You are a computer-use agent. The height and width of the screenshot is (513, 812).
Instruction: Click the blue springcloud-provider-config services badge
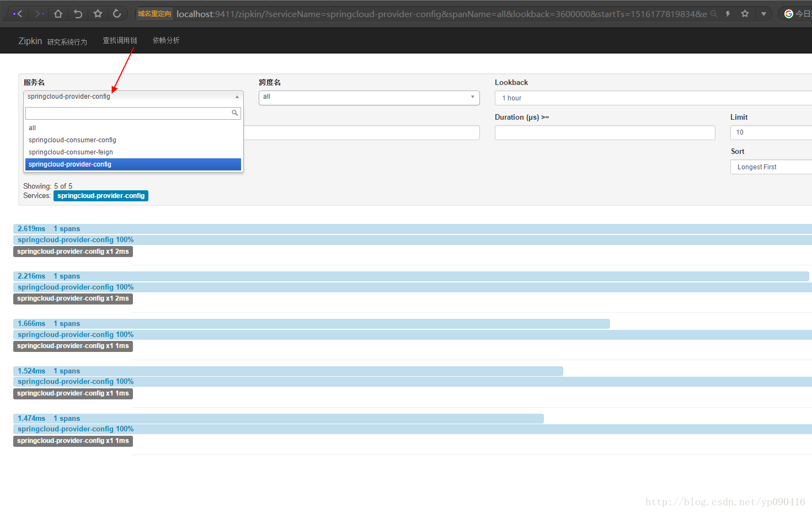coord(101,196)
